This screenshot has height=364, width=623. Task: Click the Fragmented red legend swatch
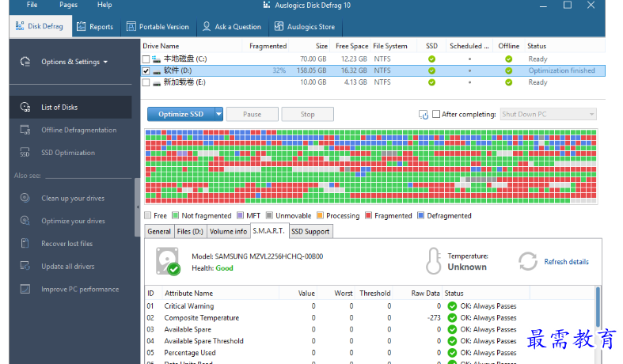pyautogui.click(x=368, y=215)
